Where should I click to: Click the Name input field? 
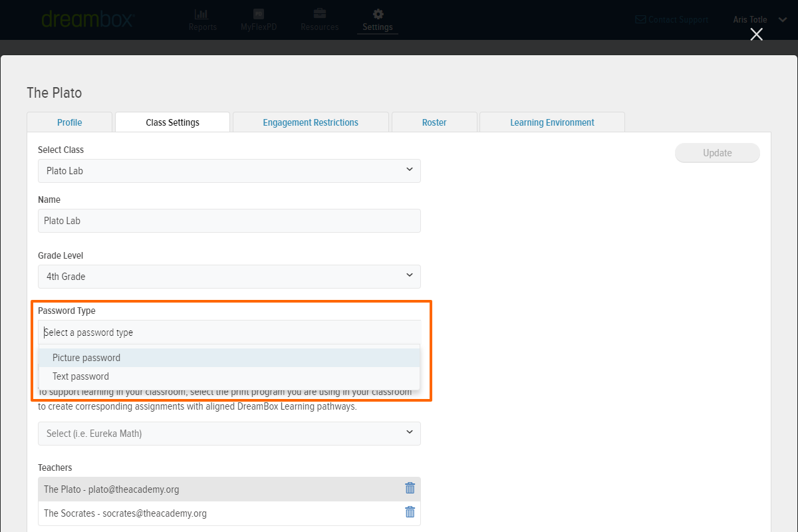[x=229, y=220]
